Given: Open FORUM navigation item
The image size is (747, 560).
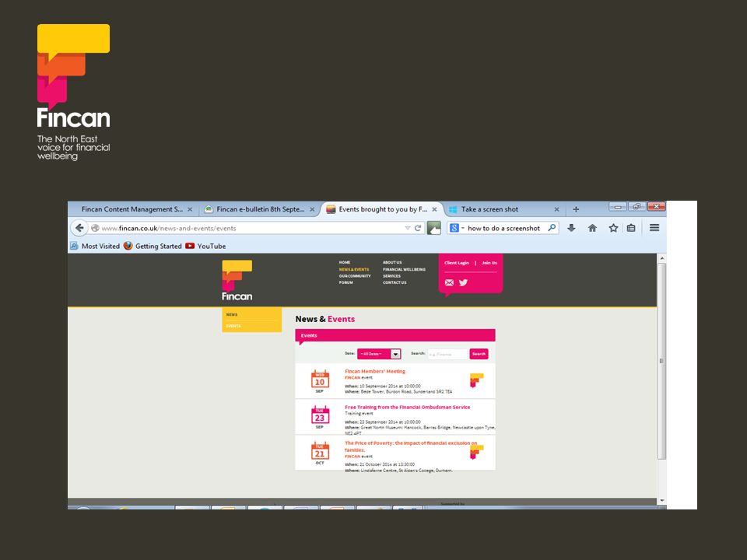Looking at the screenshot, I should (345, 282).
